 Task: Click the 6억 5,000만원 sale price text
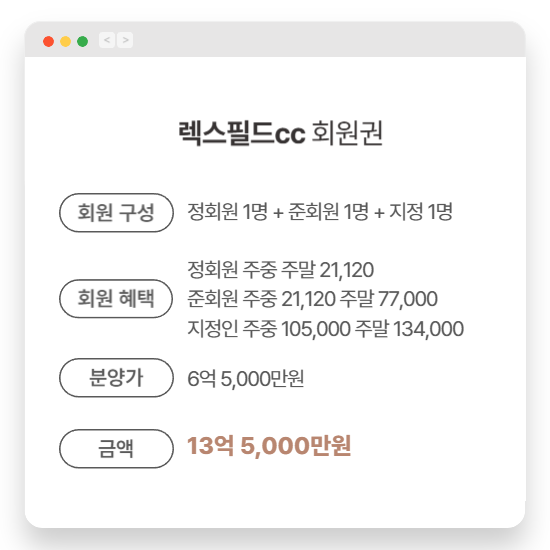246,378
